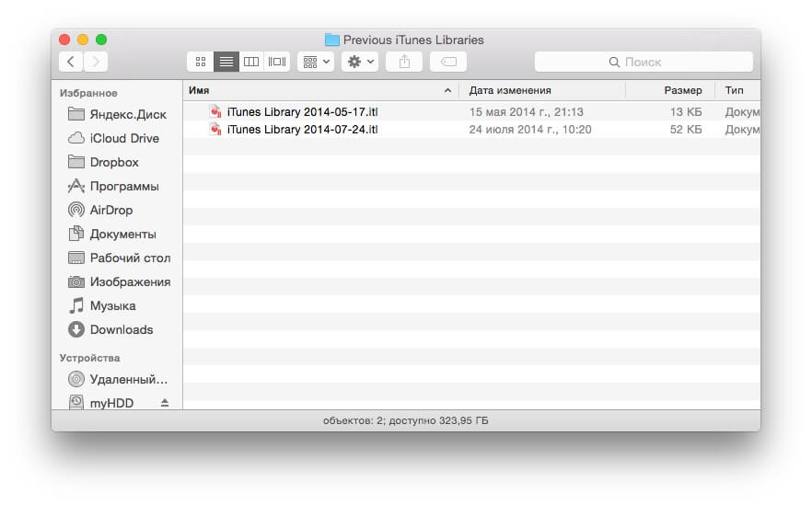Image resolution: width=812 pixels, height=505 pixels.
Task: Select myHDD in the devices list
Action: 111,403
